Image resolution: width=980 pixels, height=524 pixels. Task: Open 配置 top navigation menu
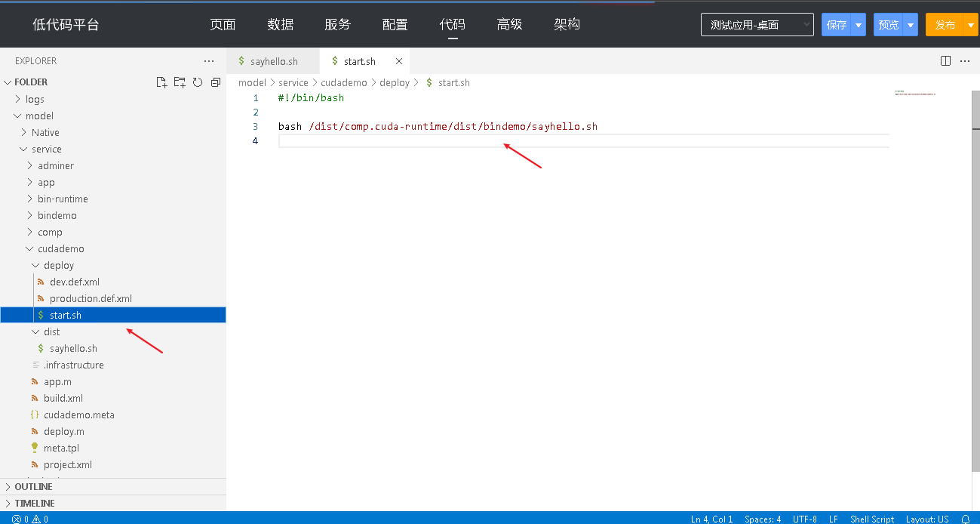point(395,24)
